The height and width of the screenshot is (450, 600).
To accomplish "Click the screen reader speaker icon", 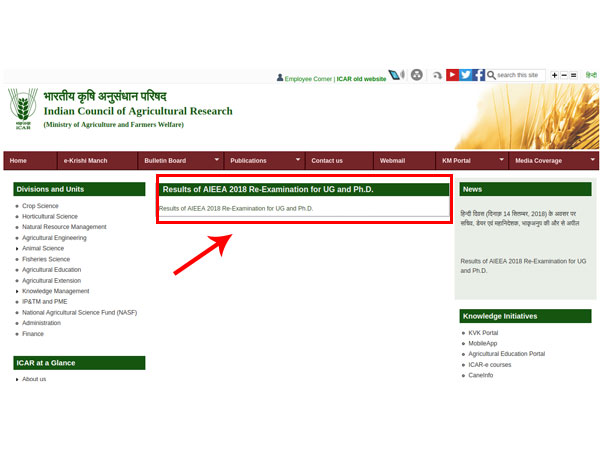I will (397, 75).
